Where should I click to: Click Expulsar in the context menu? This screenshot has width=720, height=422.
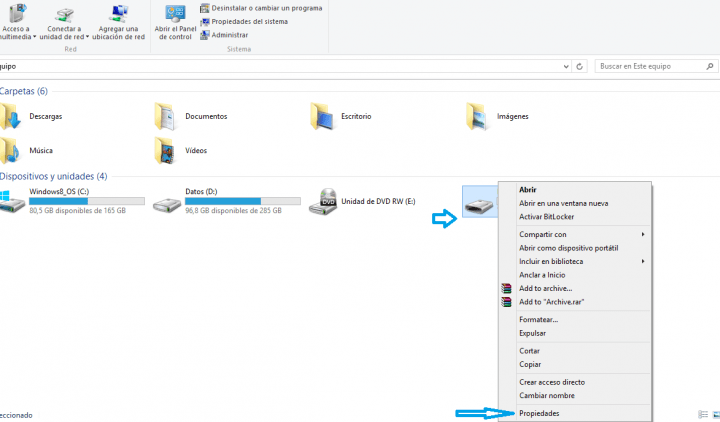532,333
